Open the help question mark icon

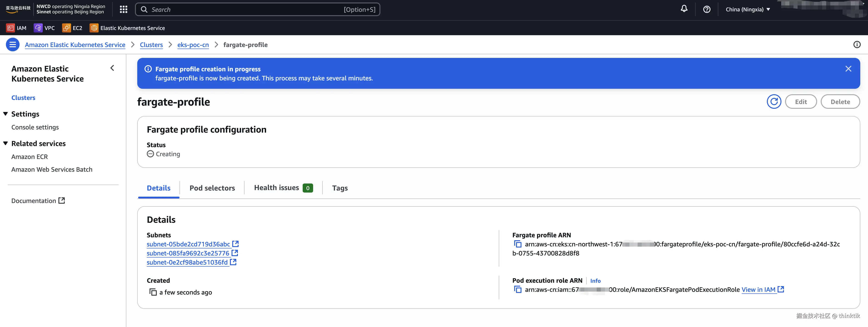coord(707,10)
